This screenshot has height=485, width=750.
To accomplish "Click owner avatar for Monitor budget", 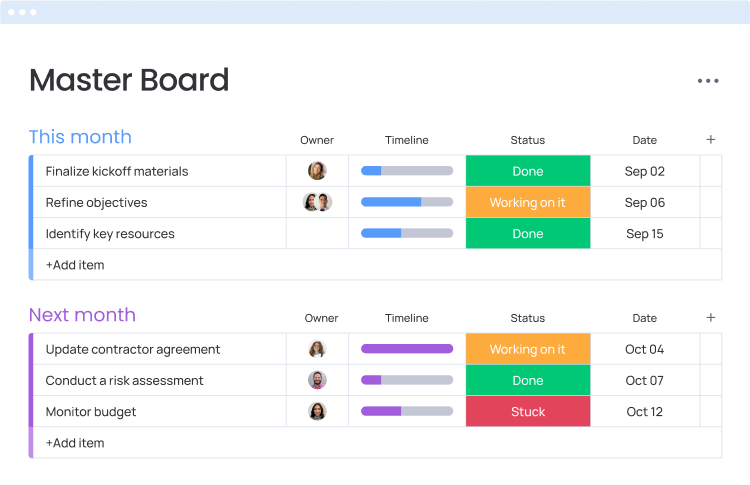I will [317, 411].
